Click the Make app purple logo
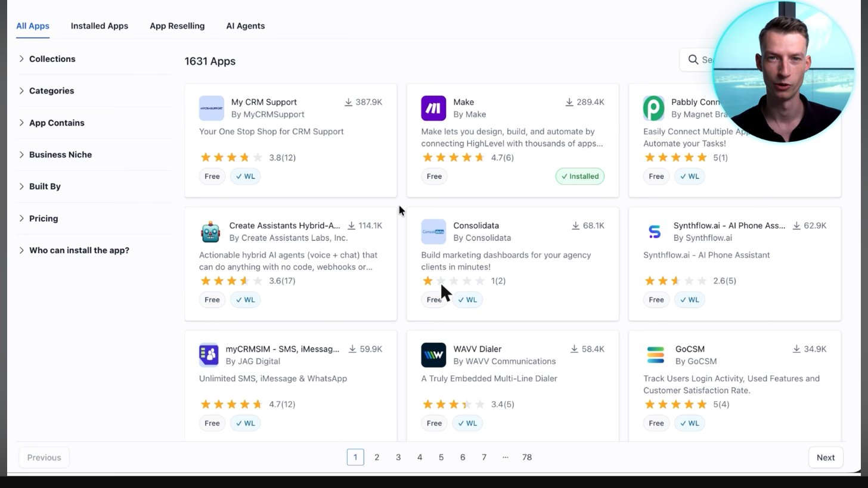This screenshot has height=488, width=868. click(433, 108)
